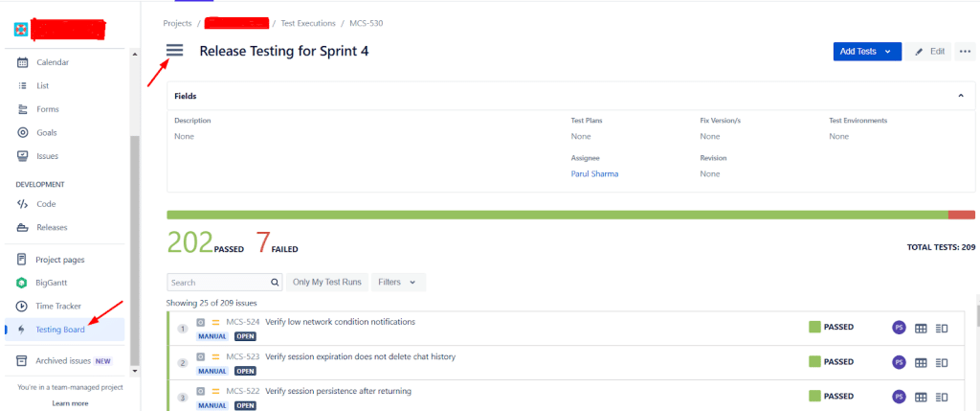Open MCS-530 breadcrumb link
Screen dimensions: 980x411
click(x=367, y=24)
